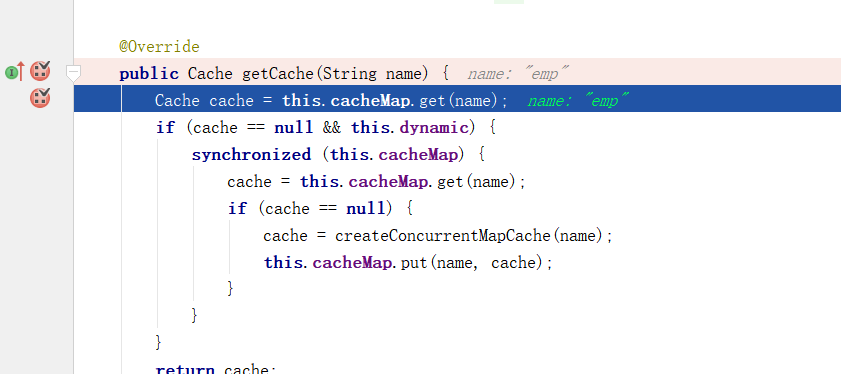Viewport: 841px width, 374px height.
Task: Click the dynamic field in the if condition
Action: coord(435,128)
